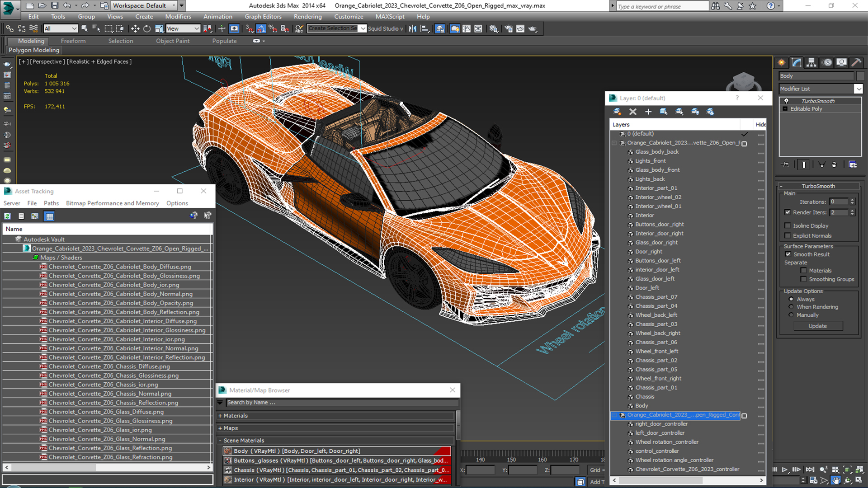
Task: Open the Modifier List dropdown
Action: point(858,89)
